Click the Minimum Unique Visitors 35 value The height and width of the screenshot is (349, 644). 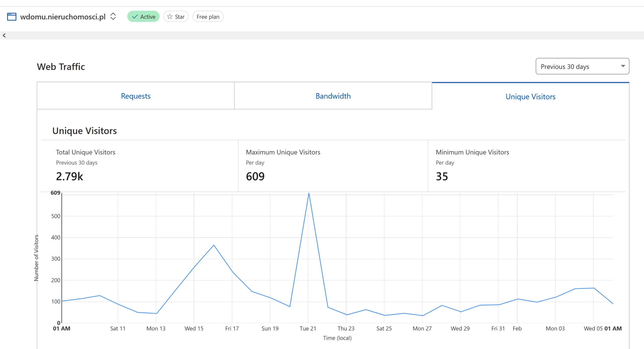442,176
